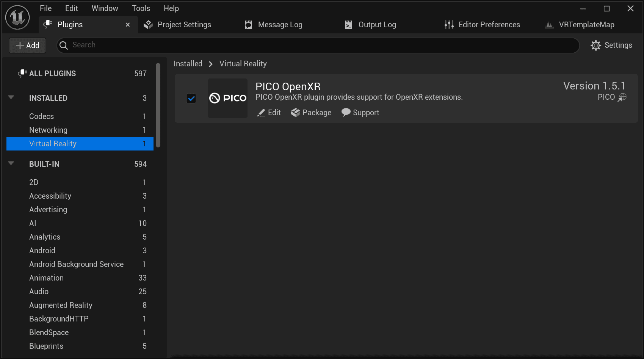Collapse the BUILT-IN section
The width and height of the screenshot is (644, 359).
pyautogui.click(x=11, y=163)
